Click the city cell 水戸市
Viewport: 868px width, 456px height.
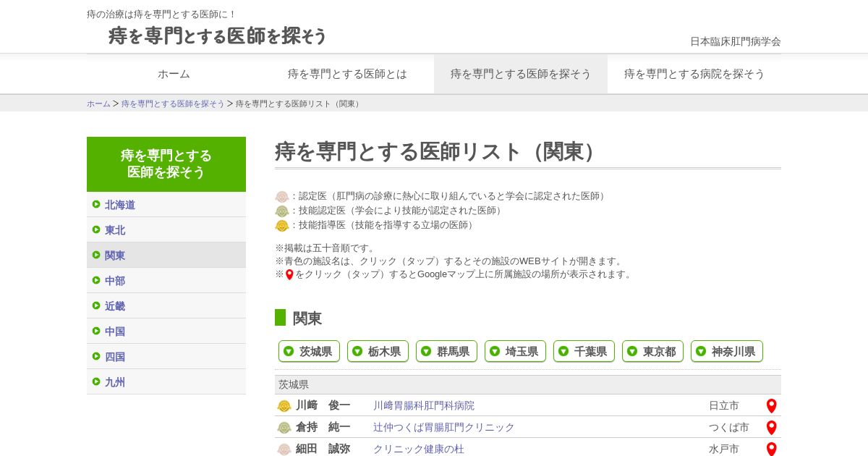(724, 449)
